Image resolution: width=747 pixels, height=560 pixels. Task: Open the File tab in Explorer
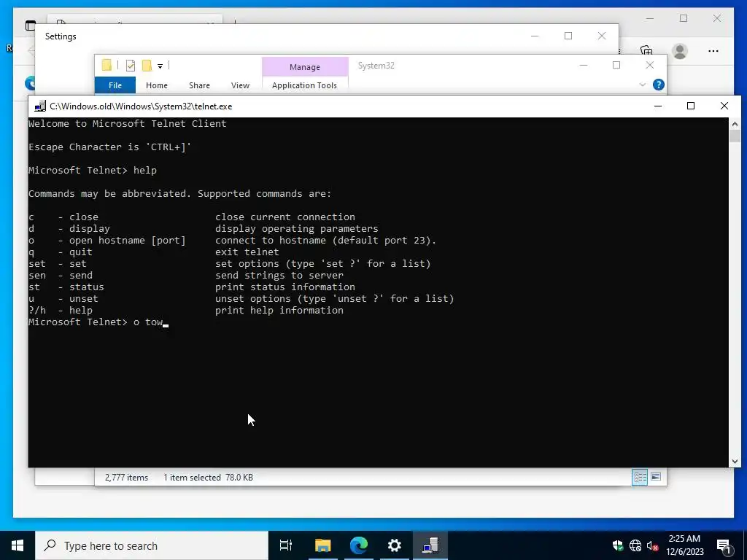coord(115,85)
